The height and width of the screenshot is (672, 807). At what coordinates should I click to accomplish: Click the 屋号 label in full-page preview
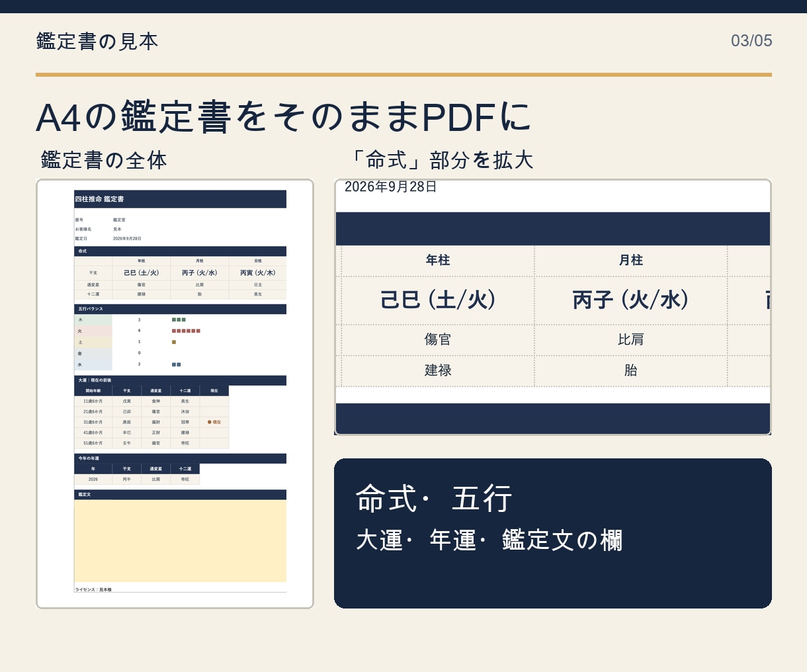pyautogui.click(x=79, y=220)
